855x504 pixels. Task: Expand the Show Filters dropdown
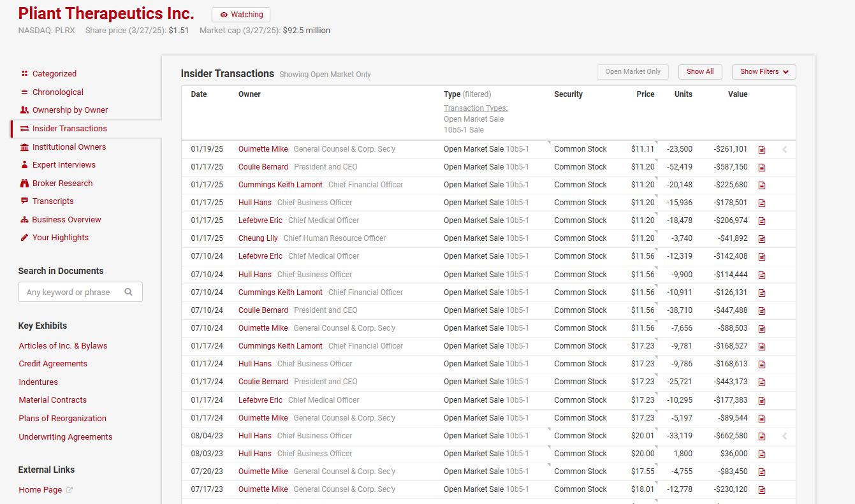click(764, 72)
